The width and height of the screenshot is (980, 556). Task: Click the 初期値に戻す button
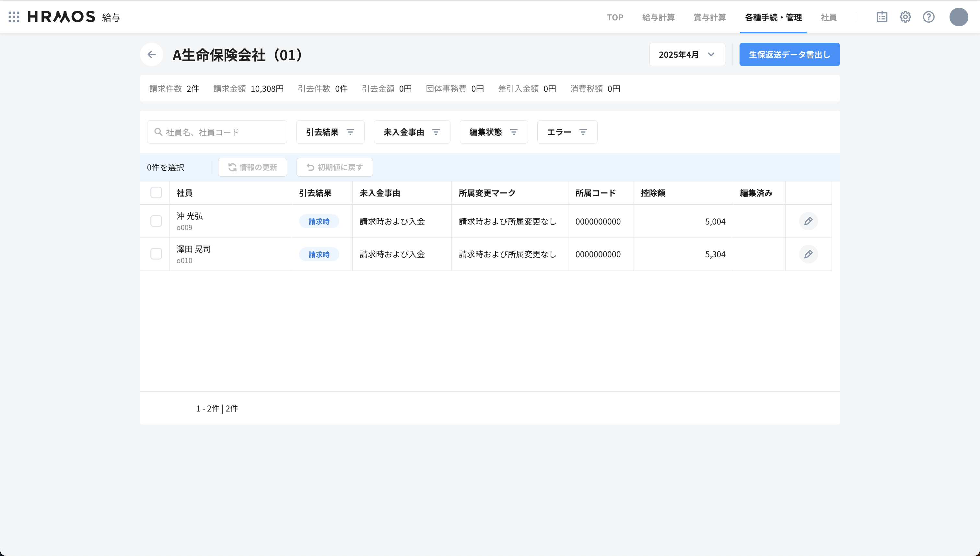click(x=334, y=167)
